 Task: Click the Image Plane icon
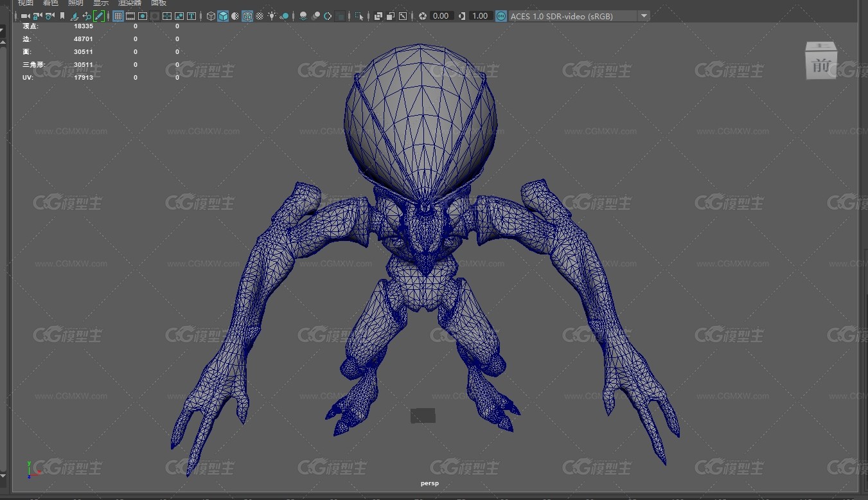75,16
